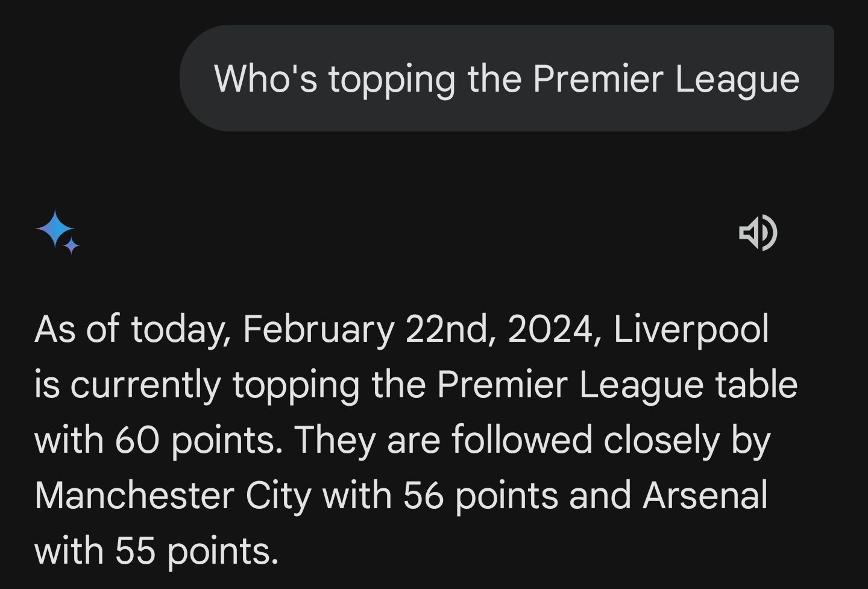Click "Premier League table" in the response
Screen dimensions: 868x589
click(617, 385)
